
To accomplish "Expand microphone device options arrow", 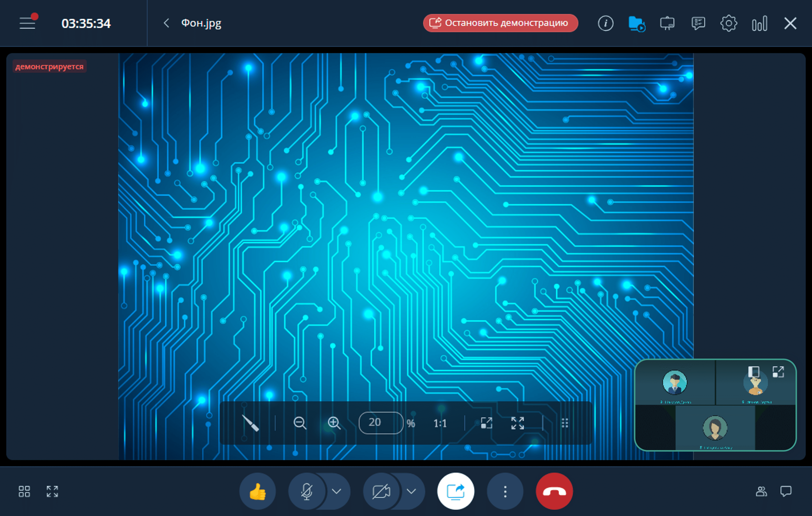I will click(337, 491).
